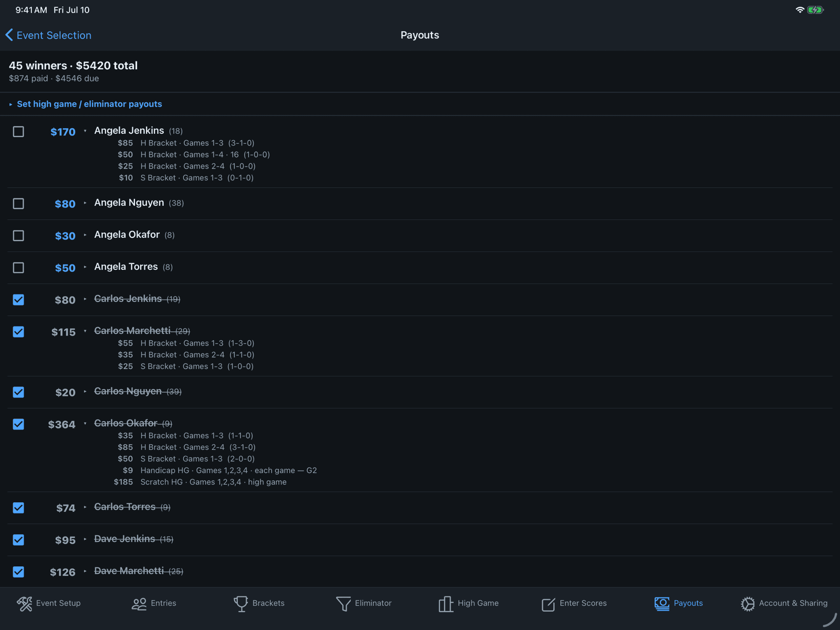840x630 pixels.
Task: Expand Carlos Torres payout details
Action: 85,507
